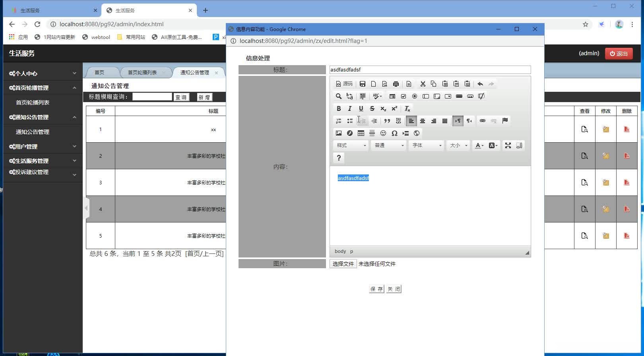Toggle Superscript formatting

[394, 108]
